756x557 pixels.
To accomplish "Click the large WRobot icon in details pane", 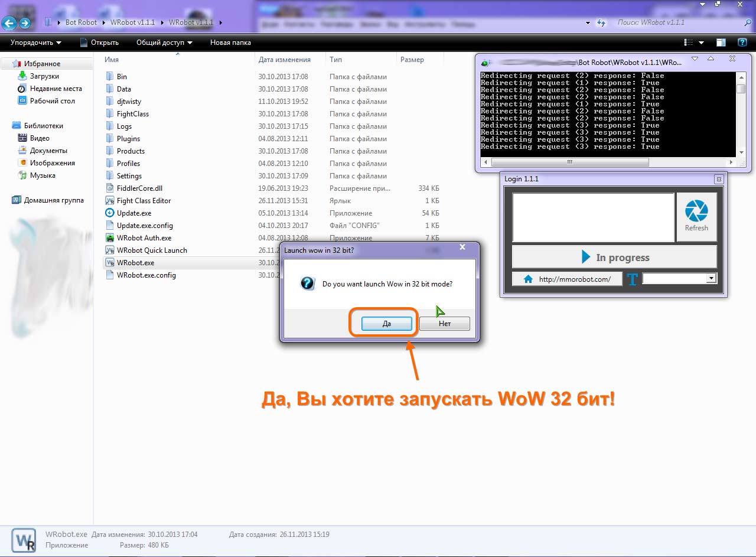I will pyautogui.click(x=24, y=540).
